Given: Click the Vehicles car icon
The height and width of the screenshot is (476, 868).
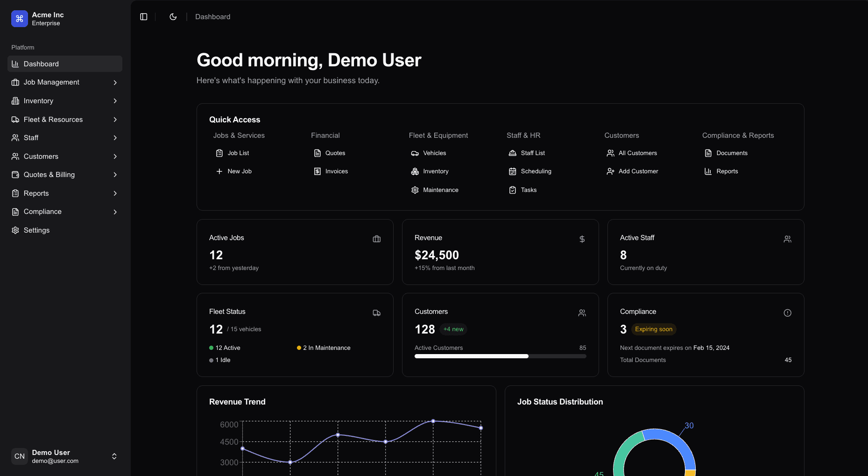Looking at the screenshot, I should click(x=415, y=153).
